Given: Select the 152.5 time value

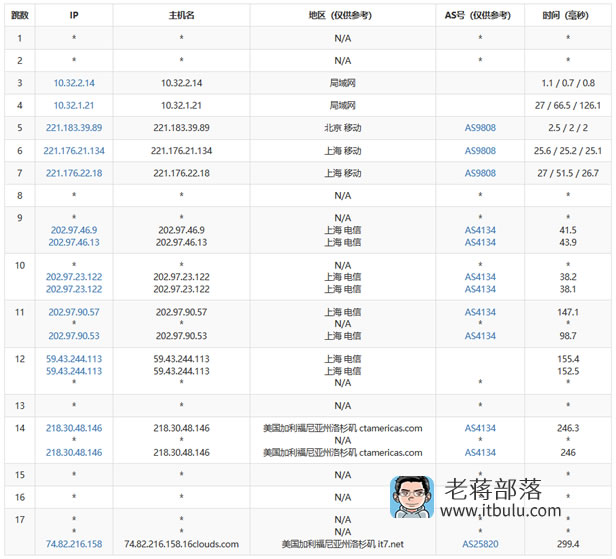Looking at the screenshot, I should point(568,371).
